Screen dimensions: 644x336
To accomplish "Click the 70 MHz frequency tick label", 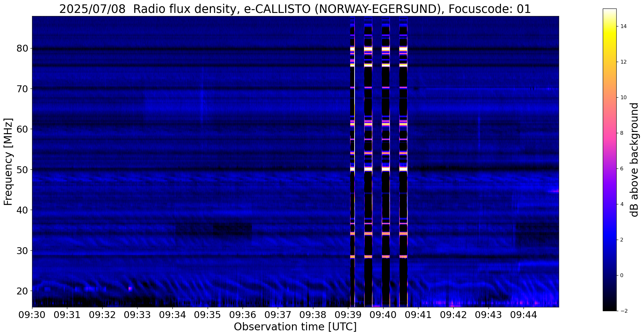I will tap(22, 89).
